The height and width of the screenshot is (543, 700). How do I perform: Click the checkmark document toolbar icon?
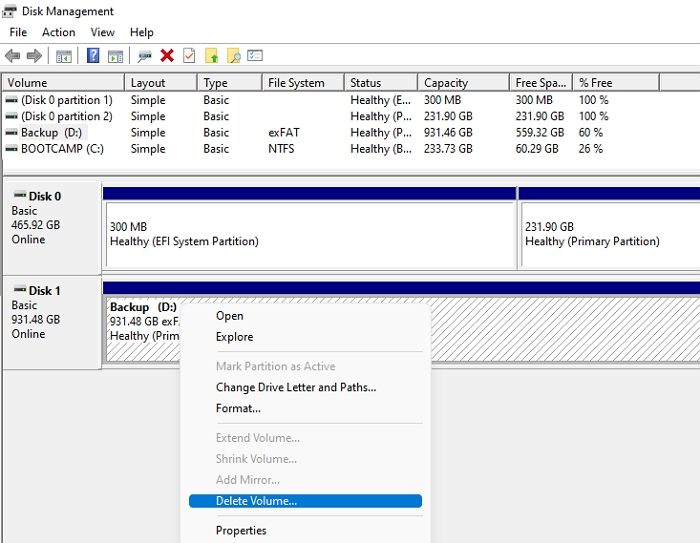click(x=189, y=56)
